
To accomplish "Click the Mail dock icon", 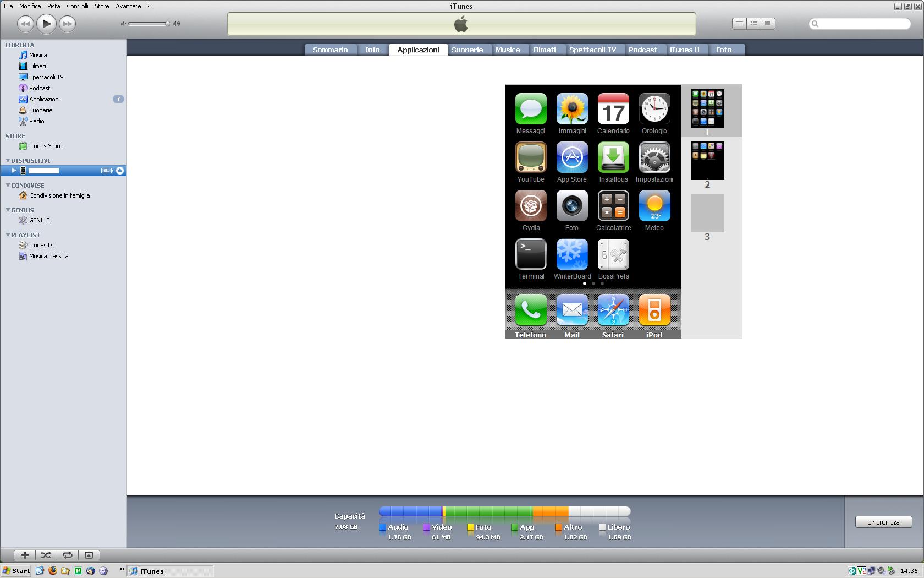I will (x=572, y=310).
